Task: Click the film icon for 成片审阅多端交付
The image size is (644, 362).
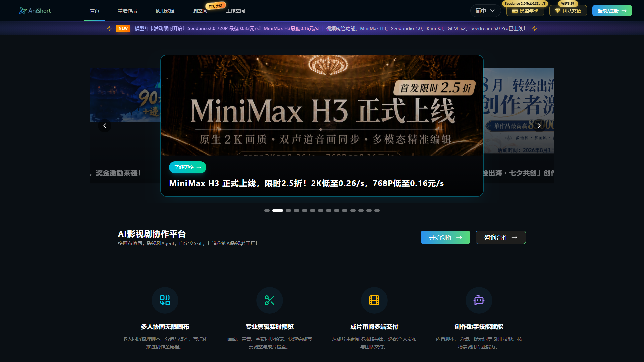Action: 374,300
